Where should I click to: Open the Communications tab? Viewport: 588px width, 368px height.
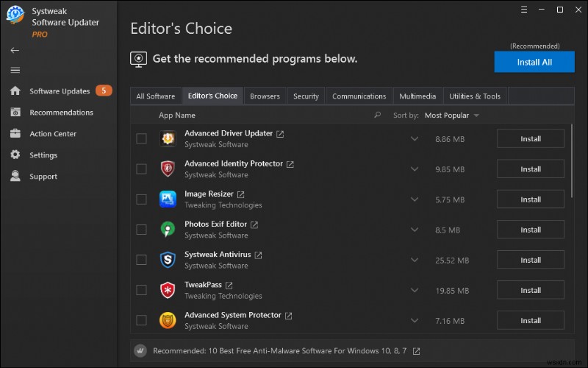(359, 96)
